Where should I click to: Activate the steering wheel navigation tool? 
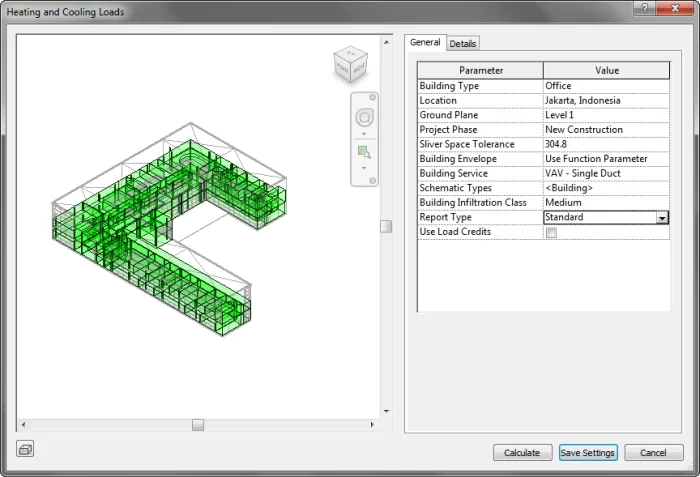(364, 117)
